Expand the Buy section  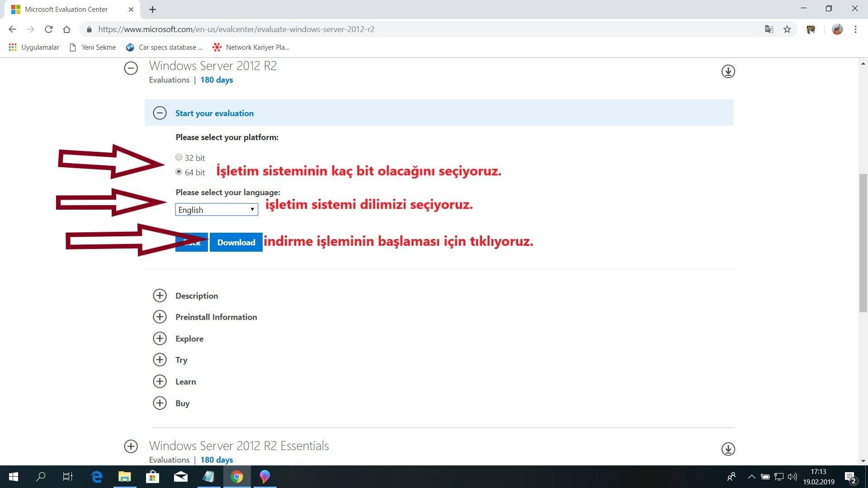(160, 403)
